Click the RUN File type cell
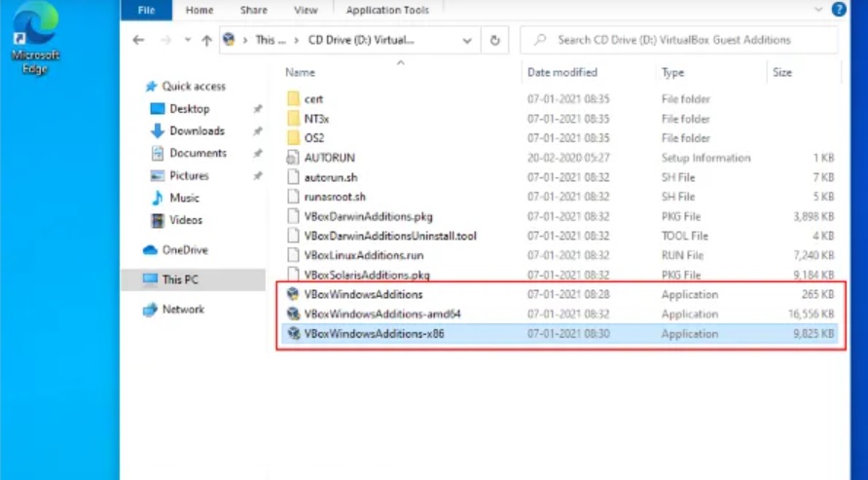 [682, 256]
